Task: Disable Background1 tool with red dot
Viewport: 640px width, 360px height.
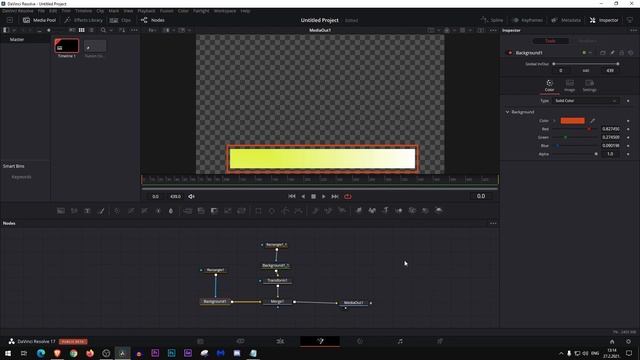Action: point(510,53)
